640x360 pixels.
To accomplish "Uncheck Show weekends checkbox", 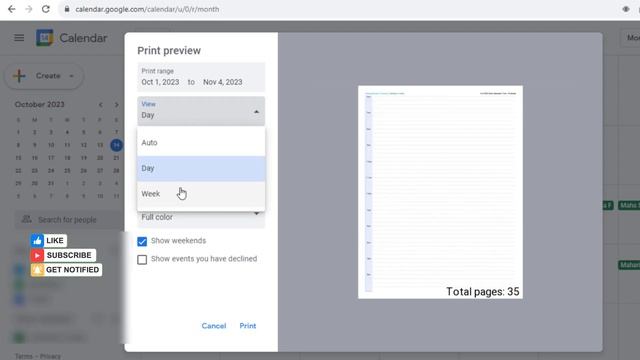I will coord(142,241).
